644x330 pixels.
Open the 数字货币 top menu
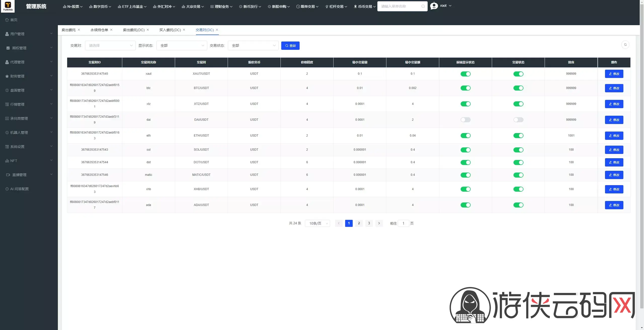pos(100,7)
